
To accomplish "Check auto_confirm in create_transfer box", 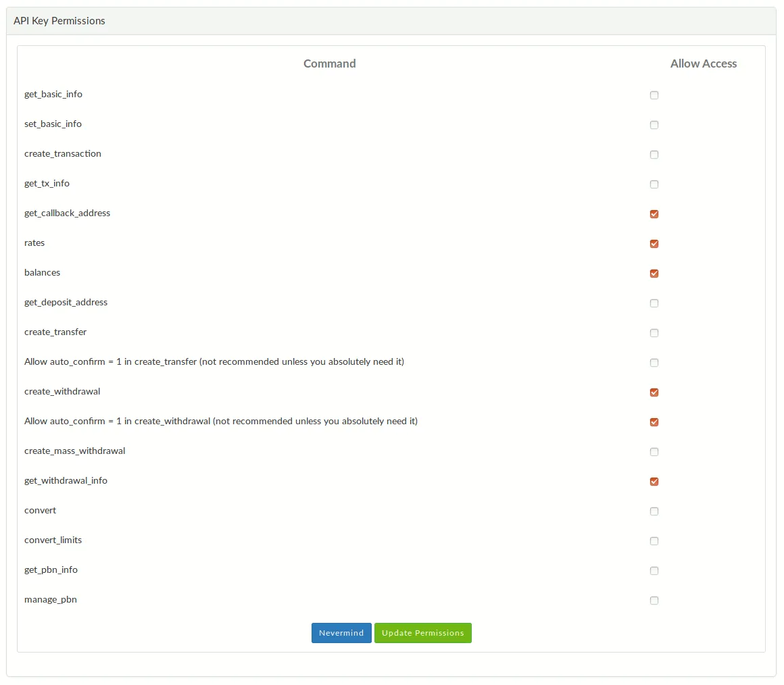I will point(654,363).
